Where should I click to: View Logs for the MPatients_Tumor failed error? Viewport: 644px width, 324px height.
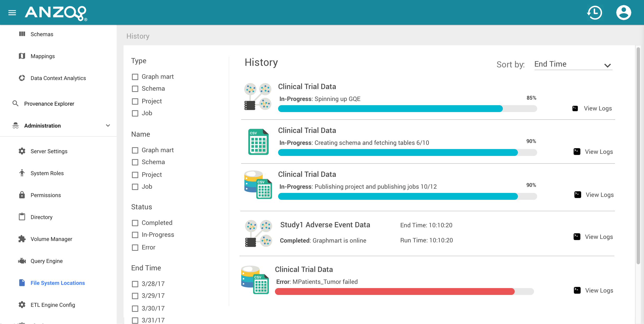tap(599, 290)
